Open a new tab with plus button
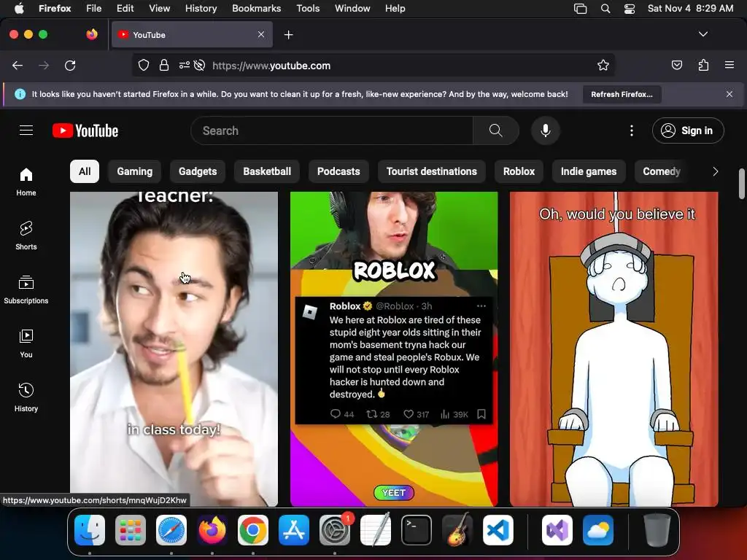 pos(288,35)
